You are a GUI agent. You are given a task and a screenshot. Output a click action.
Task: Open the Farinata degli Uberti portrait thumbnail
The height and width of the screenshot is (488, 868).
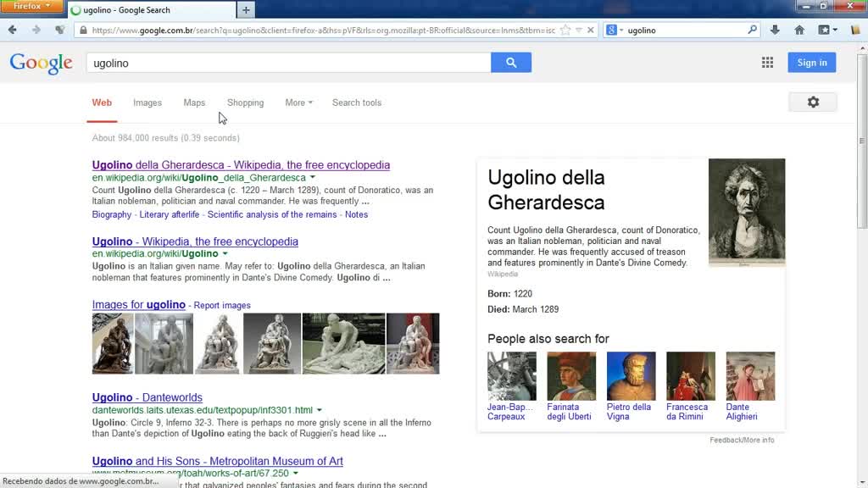coord(571,375)
